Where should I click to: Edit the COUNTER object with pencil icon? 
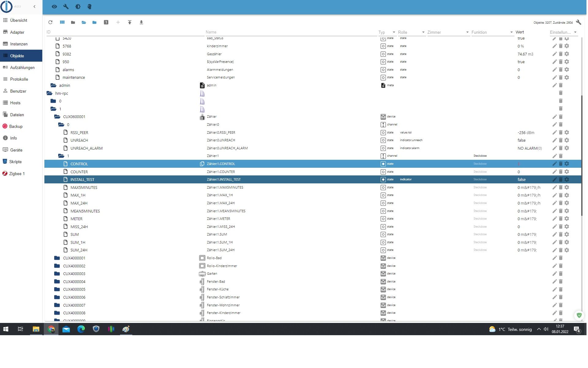tap(554, 172)
